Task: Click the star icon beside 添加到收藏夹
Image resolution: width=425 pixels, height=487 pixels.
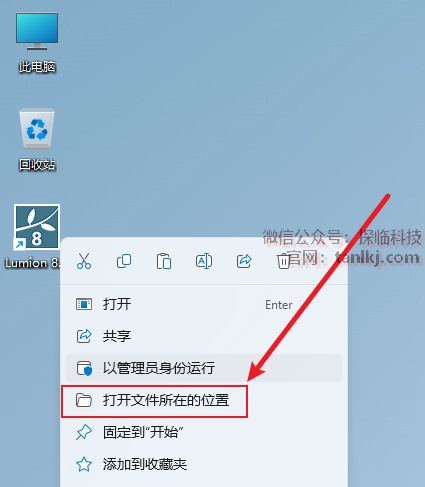Action: (84, 464)
